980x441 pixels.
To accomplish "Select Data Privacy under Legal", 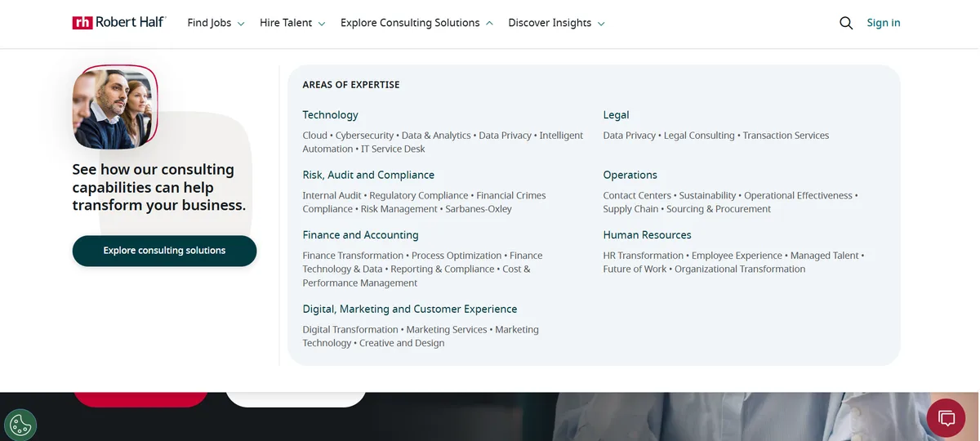I will (x=630, y=136).
